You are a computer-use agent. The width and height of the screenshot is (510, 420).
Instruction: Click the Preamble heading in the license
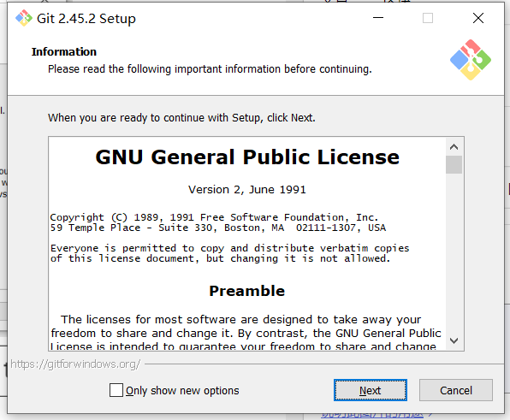pyautogui.click(x=246, y=291)
